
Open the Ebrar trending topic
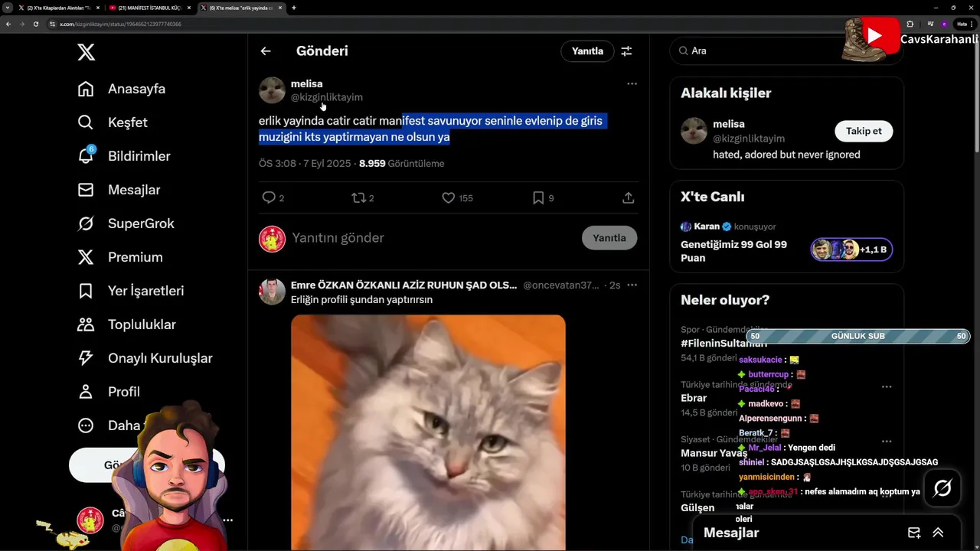pos(694,398)
